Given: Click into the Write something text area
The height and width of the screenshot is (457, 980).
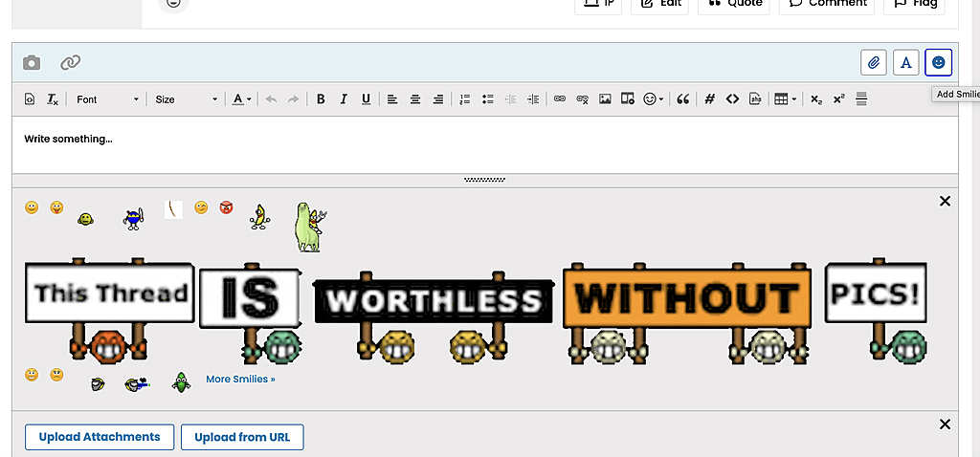Looking at the screenshot, I should 485,144.
